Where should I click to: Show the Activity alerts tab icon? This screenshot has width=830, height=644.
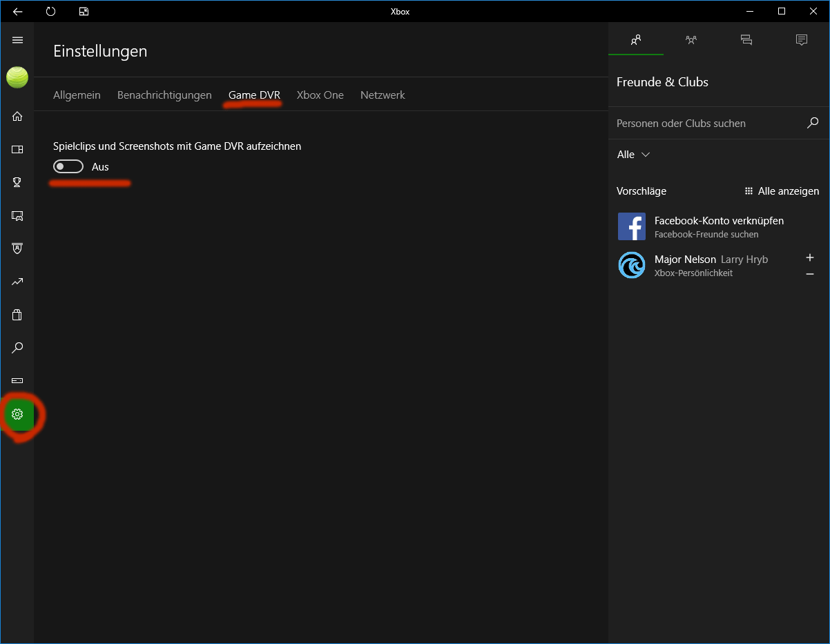[802, 39]
